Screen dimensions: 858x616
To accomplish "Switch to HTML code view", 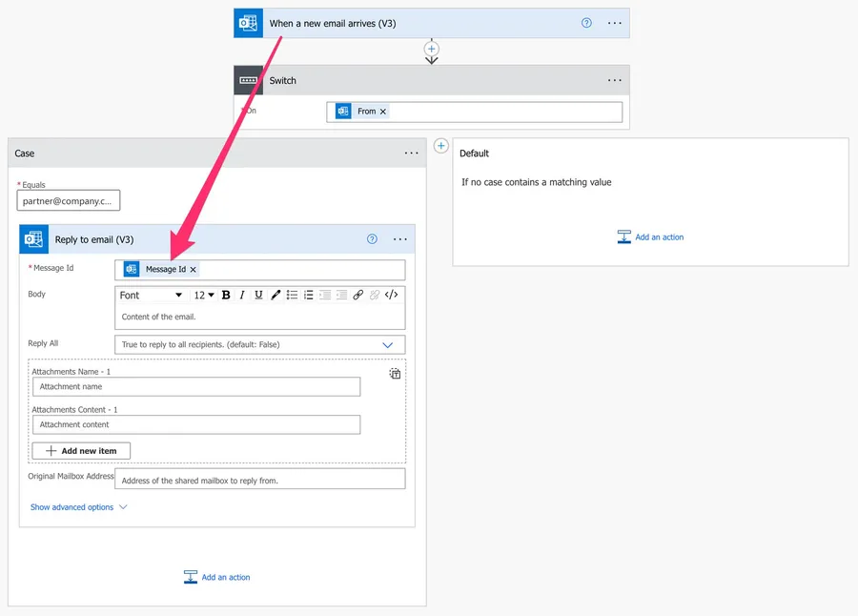I will click(391, 296).
